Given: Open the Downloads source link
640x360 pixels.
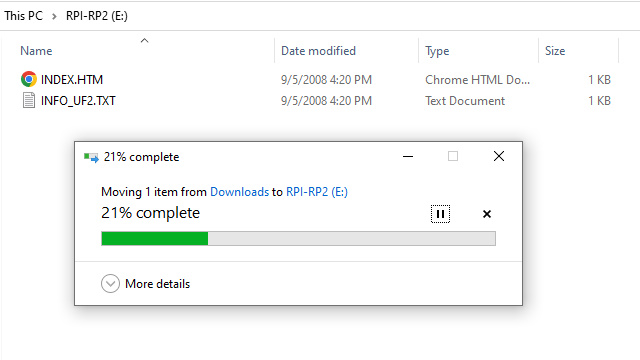Looking at the screenshot, I should 240,192.
